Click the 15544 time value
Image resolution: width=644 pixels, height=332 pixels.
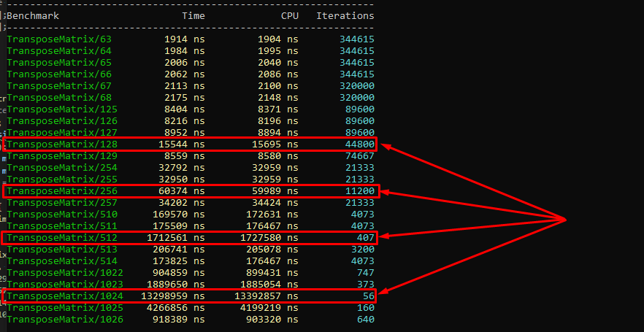(x=173, y=144)
